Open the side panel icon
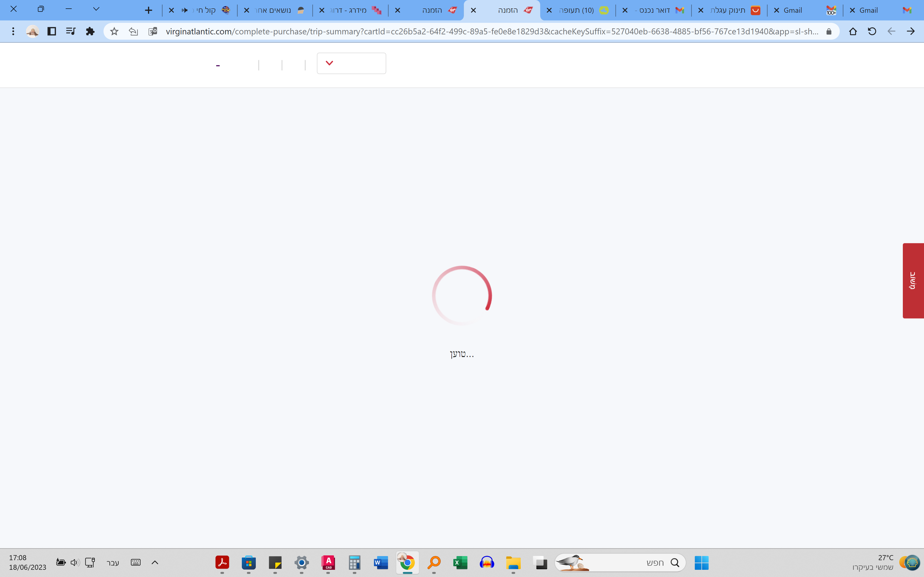 click(x=51, y=31)
